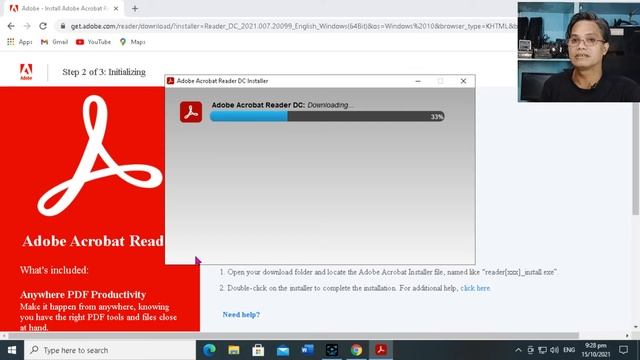This screenshot has width=640, height=360.
Task: Open Word from taskbar
Action: pos(307,350)
